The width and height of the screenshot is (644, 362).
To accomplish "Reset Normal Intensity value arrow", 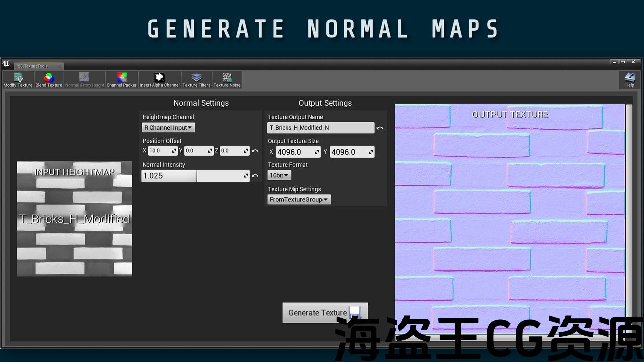I will click(255, 176).
